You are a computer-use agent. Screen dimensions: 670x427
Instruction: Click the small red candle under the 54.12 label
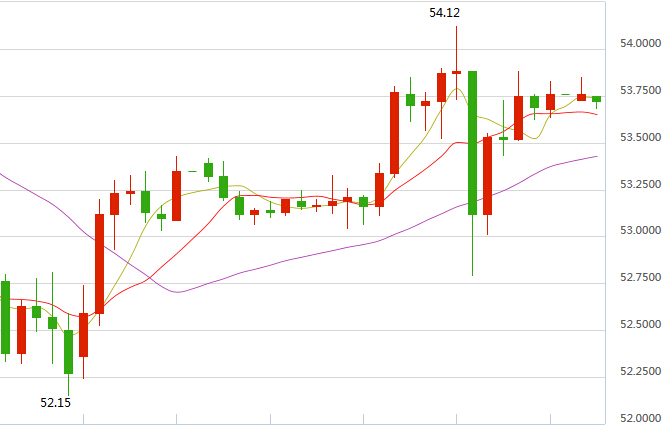tap(456, 72)
